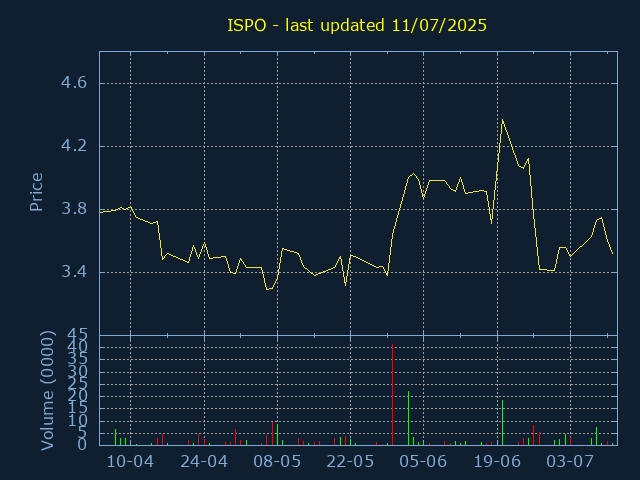Click the 05-06 date label
The width and height of the screenshot is (640, 480).
pos(423,462)
